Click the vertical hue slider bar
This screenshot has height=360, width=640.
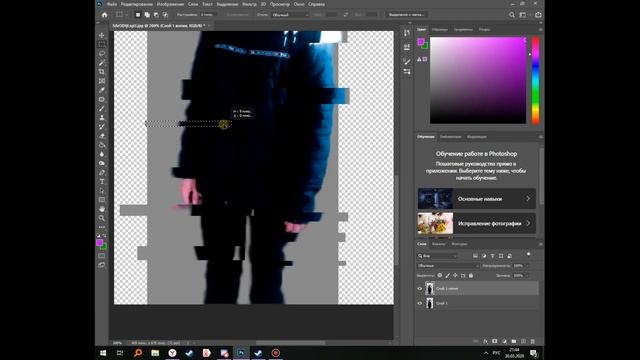535,80
